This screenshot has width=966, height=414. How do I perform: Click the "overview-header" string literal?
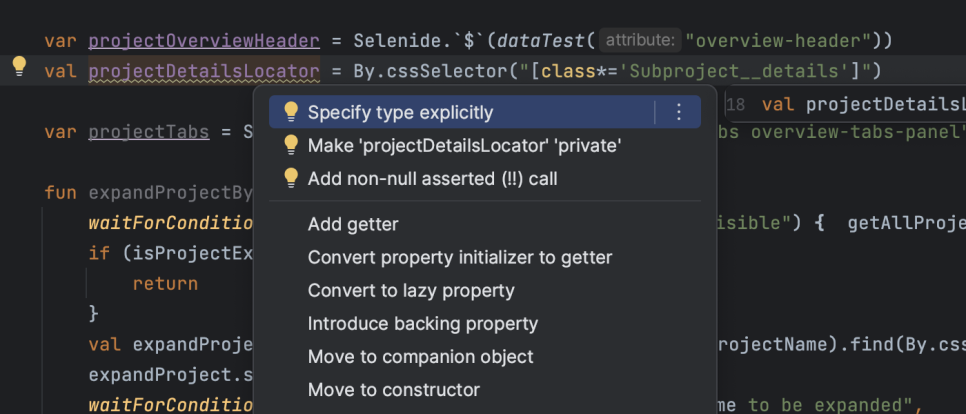[x=777, y=41]
